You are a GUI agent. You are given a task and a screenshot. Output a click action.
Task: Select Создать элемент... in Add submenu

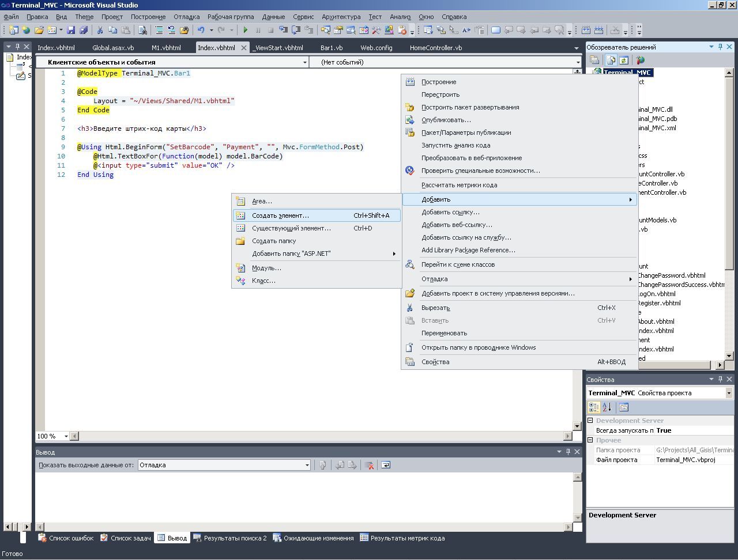317,215
